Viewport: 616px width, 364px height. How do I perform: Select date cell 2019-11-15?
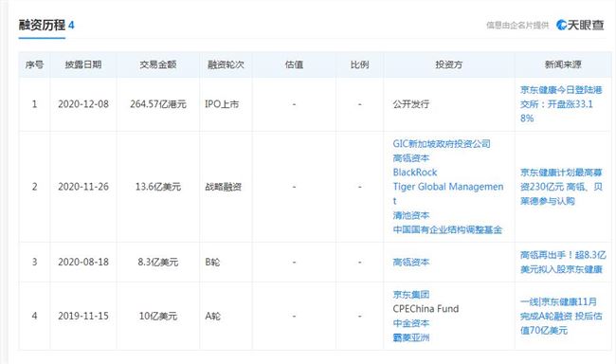[83, 316]
